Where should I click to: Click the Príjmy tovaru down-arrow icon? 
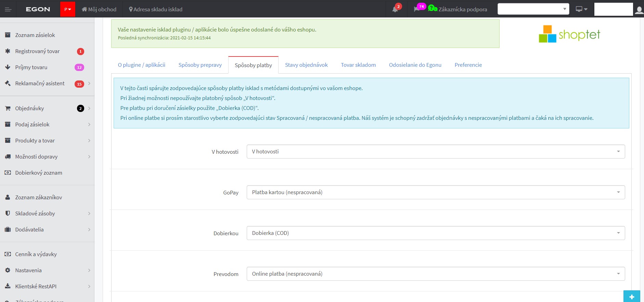click(8, 67)
